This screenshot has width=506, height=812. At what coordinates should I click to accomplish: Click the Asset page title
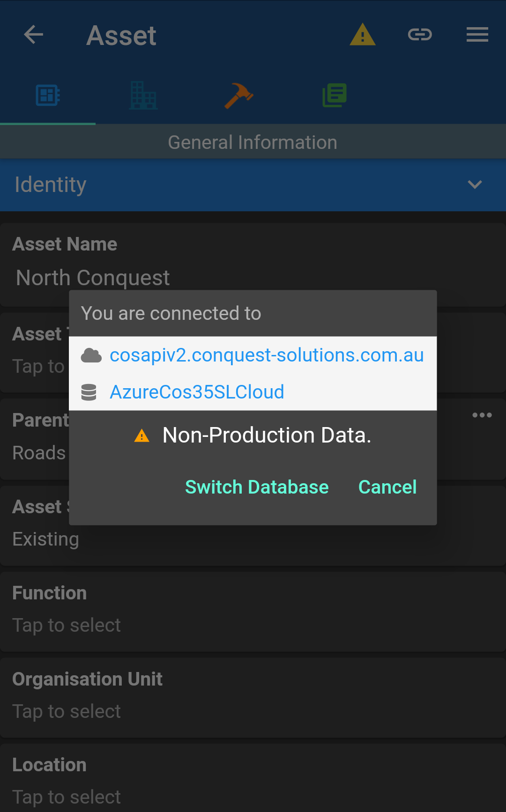click(x=121, y=36)
